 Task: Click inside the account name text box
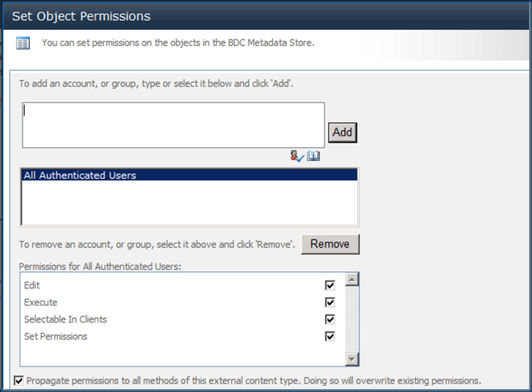point(173,126)
